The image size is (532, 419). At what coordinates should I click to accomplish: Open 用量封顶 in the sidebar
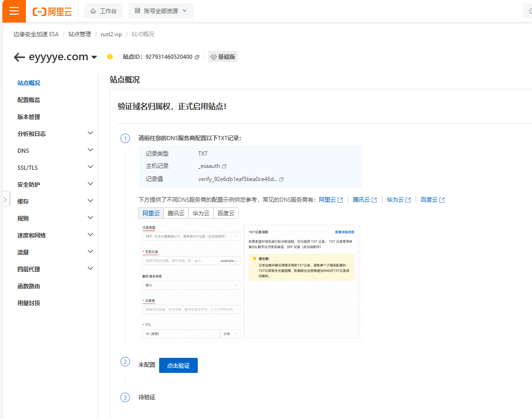point(29,303)
